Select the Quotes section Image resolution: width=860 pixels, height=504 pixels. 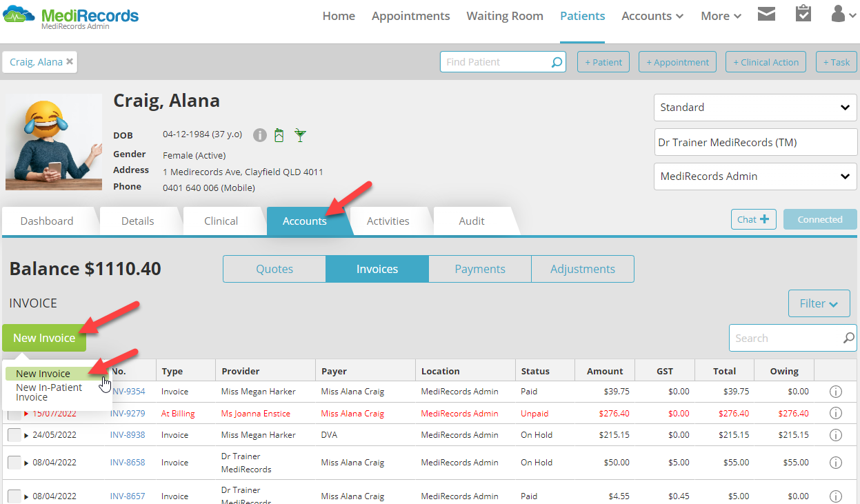coord(274,269)
